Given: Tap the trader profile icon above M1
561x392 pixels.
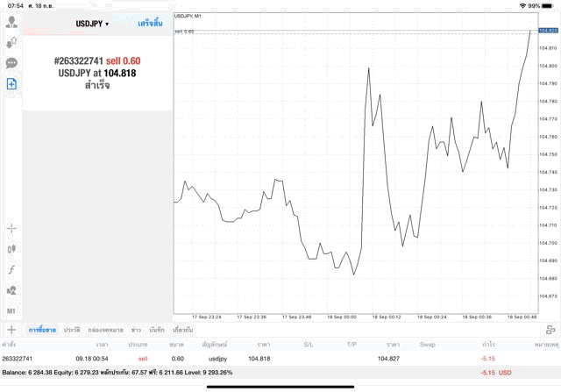Looking at the screenshot, I should (x=11, y=290).
